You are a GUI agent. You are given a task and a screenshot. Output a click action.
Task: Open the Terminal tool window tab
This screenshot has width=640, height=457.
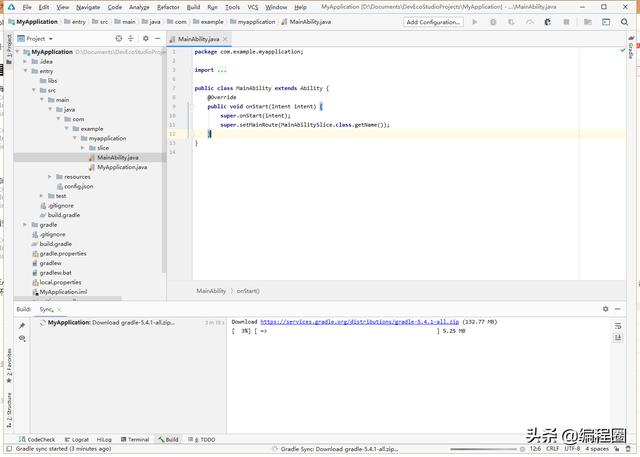[135, 439]
